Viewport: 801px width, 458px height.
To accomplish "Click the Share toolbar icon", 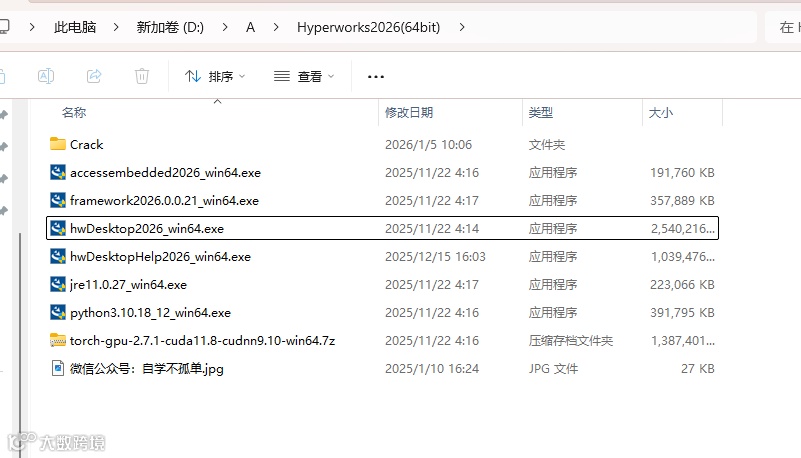I will [94, 76].
